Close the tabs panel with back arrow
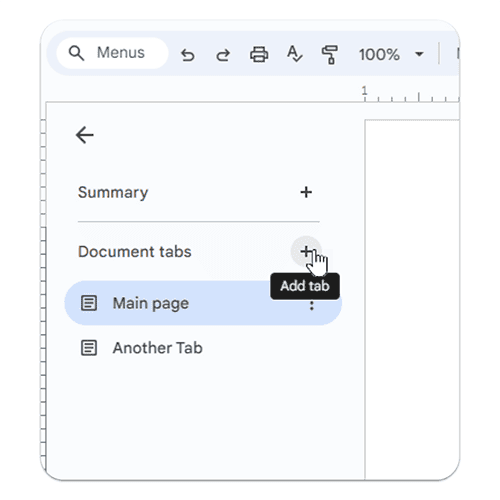500x500 pixels. tap(85, 135)
